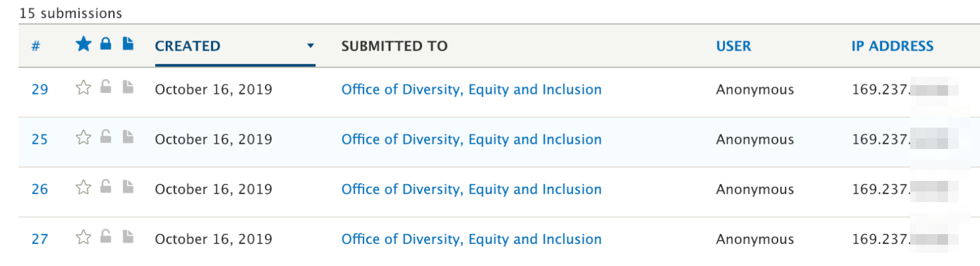The height and width of the screenshot is (266, 980).
Task: Toggle sort direction arrow beside CREATED
Action: point(310,46)
